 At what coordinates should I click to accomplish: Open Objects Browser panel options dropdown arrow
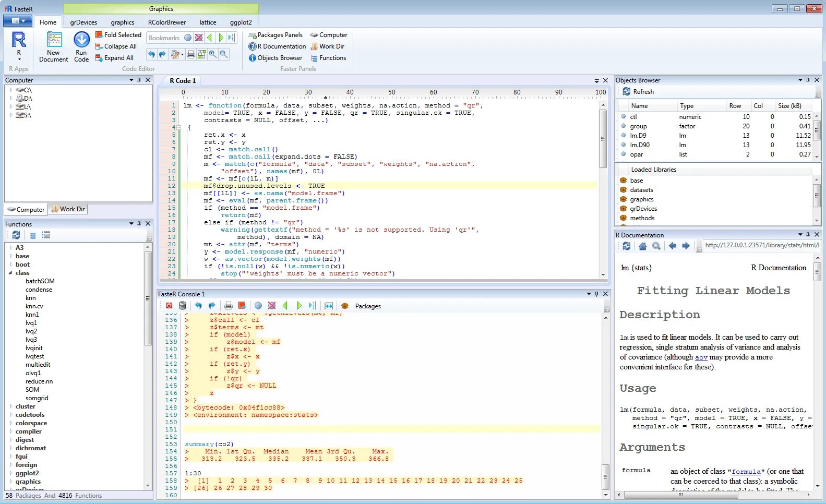[800, 80]
